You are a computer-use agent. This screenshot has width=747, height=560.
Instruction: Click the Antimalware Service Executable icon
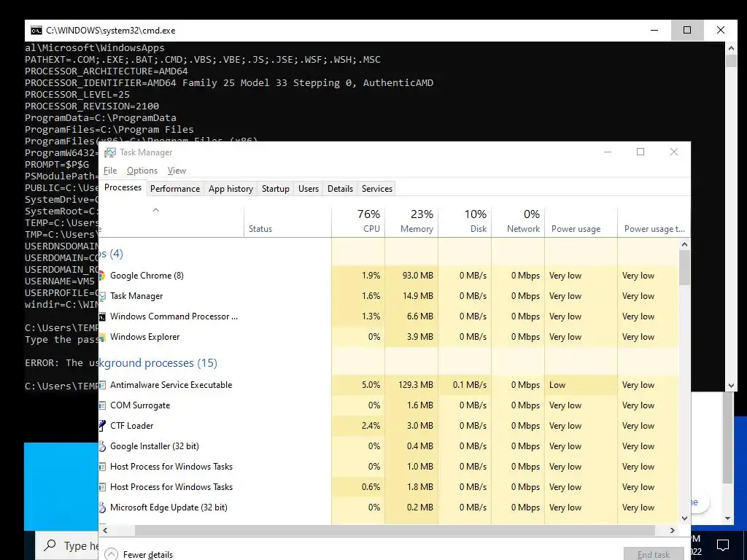[x=102, y=385]
